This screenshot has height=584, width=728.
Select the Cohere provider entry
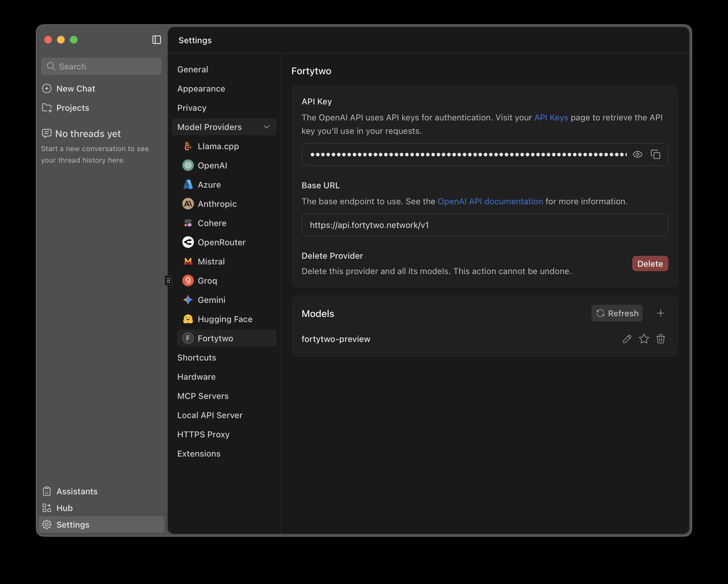[212, 223]
